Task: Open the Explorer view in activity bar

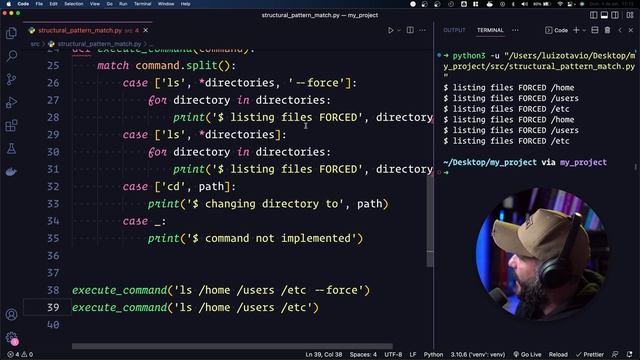Action: pyautogui.click(x=11, y=33)
